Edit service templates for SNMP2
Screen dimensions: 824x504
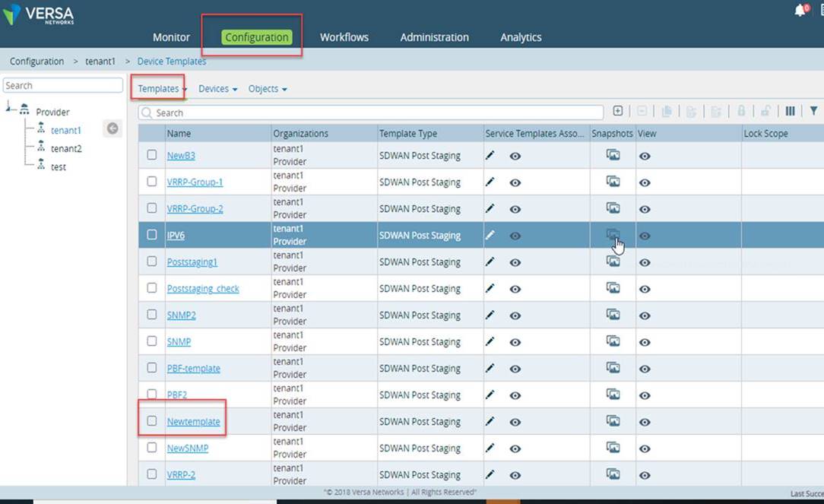(490, 315)
